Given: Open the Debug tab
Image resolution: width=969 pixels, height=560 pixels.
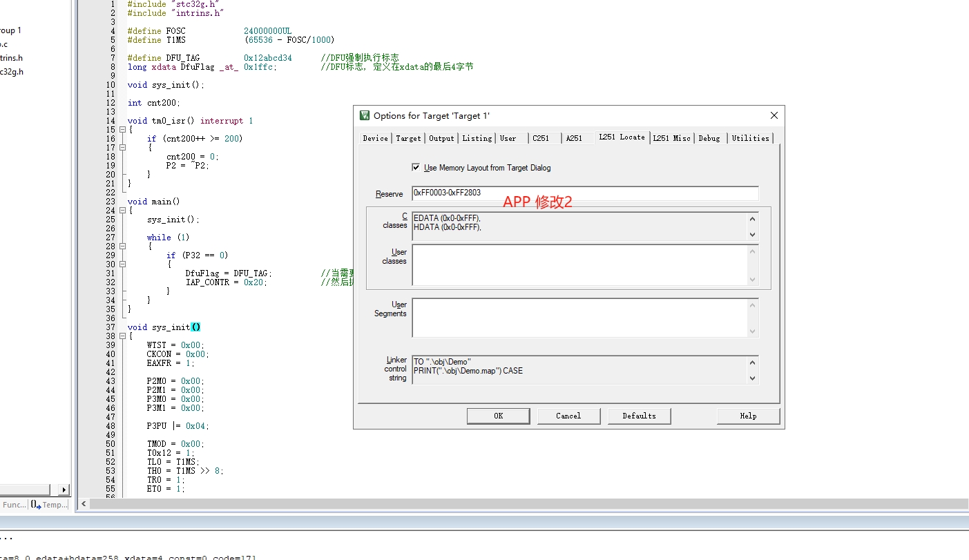Looking at the screenshot, I should (709, 138).
